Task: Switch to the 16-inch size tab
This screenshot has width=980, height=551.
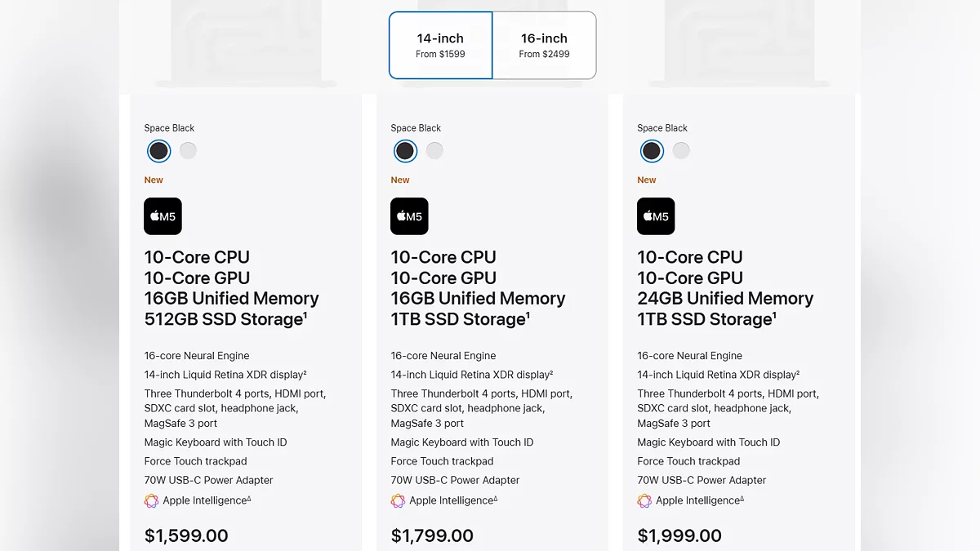Action: [x=544, y=46]
